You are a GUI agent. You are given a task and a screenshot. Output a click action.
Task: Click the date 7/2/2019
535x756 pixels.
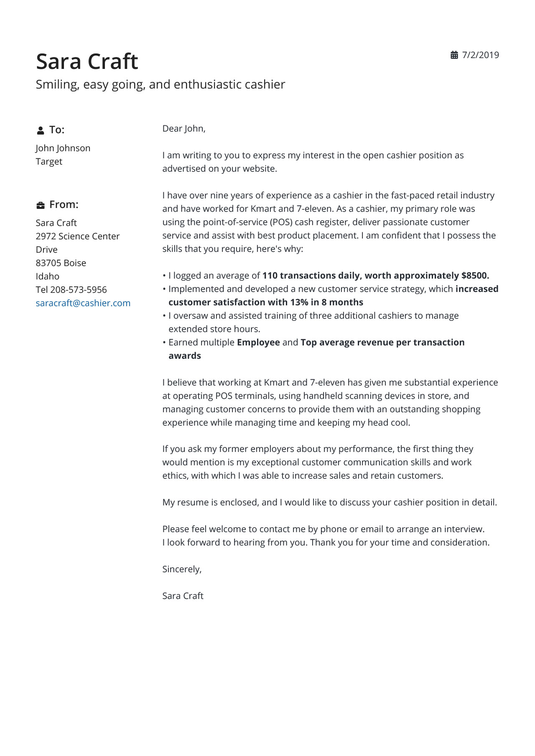(x=480, y=55)
